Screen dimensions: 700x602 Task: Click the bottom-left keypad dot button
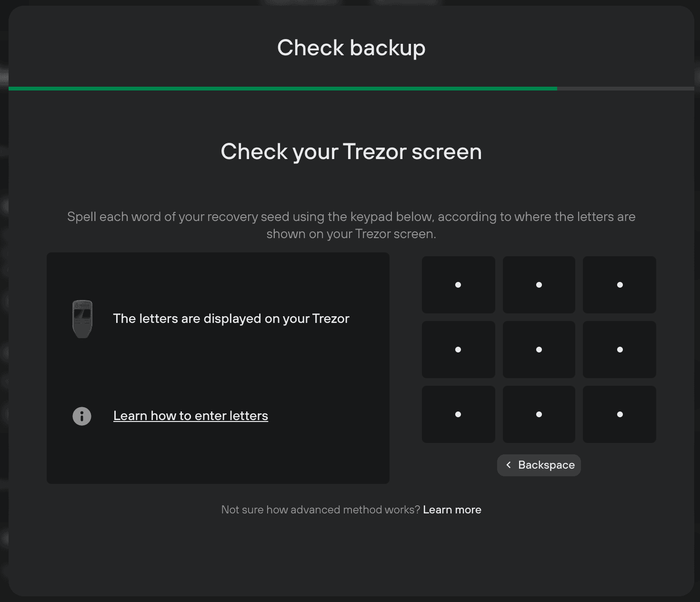point(458,414)
